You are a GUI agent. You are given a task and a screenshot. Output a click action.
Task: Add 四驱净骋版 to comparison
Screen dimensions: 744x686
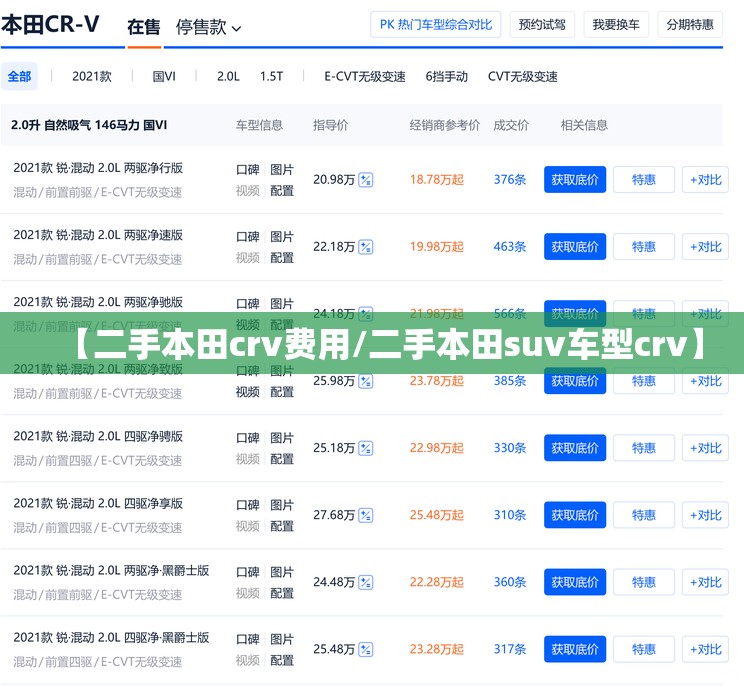[x=706, y=448]
